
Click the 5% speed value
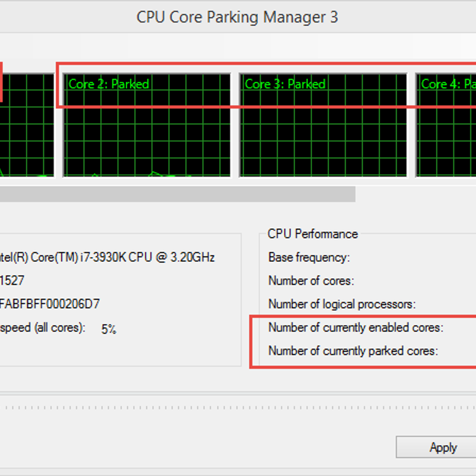[109, 329]
